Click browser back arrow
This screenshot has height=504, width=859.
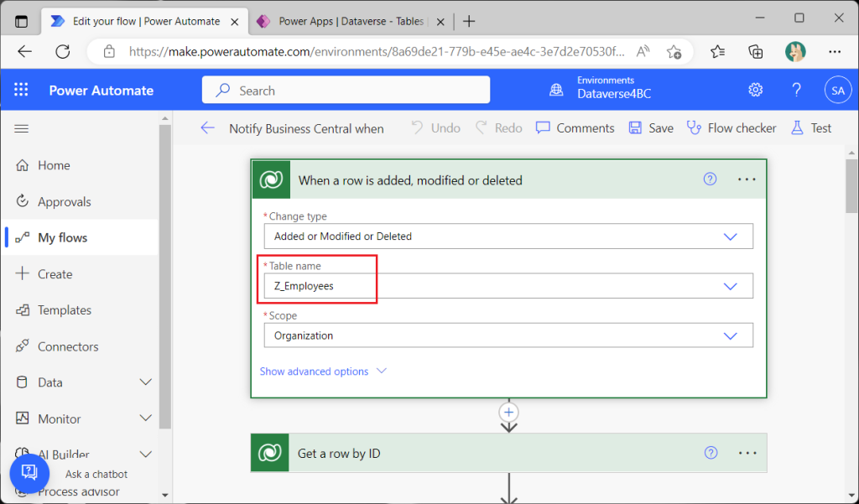tap(24, 51)
